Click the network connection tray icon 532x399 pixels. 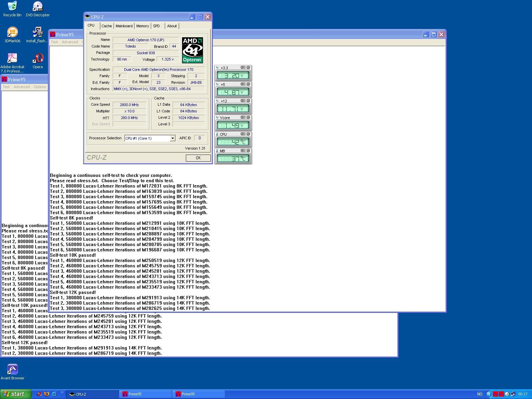point(513,394)
